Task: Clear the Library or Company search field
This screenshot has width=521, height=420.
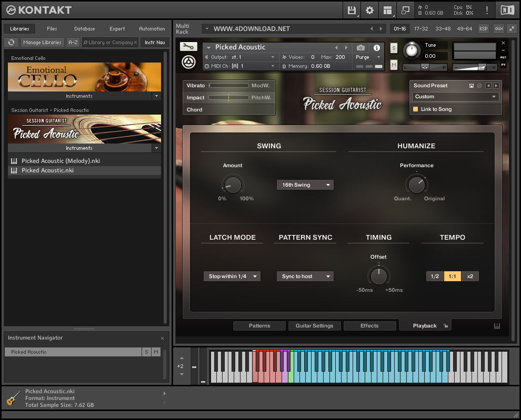Action: click(135, 43)
